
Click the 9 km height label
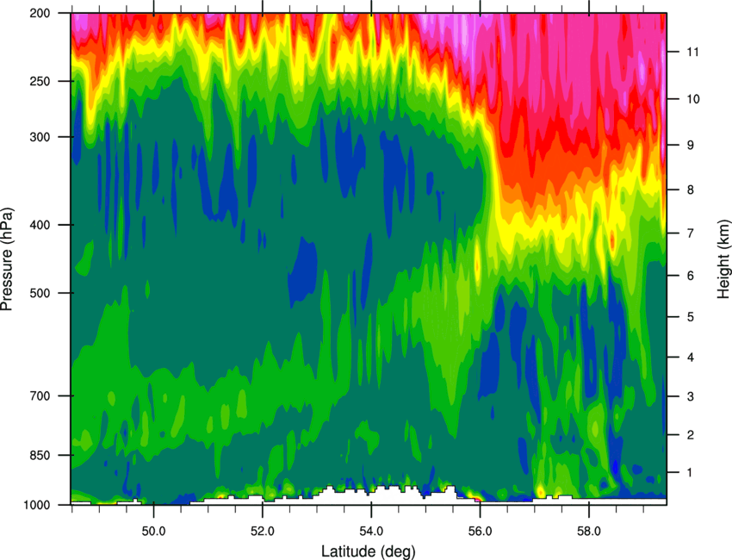[691, 145]
